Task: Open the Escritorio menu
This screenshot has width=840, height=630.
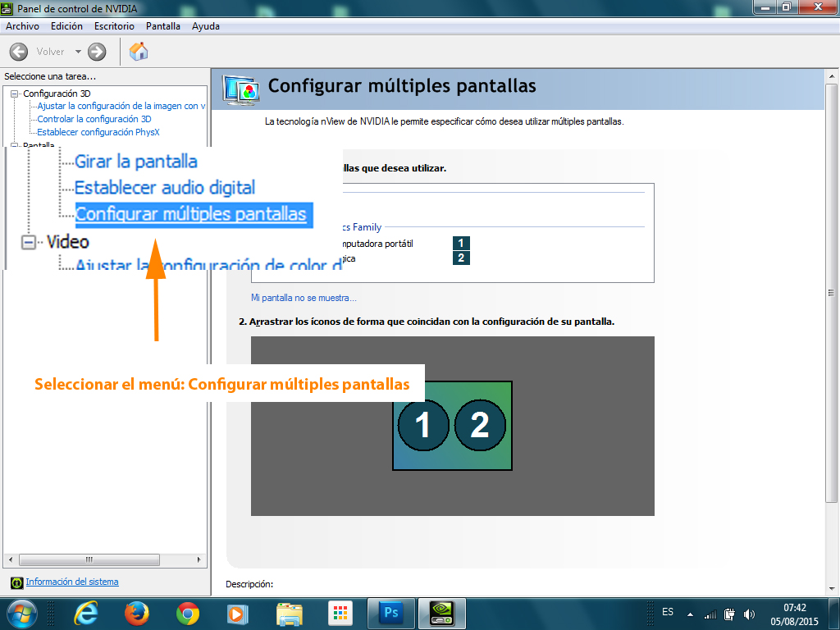Action: [x=114, y=26]
